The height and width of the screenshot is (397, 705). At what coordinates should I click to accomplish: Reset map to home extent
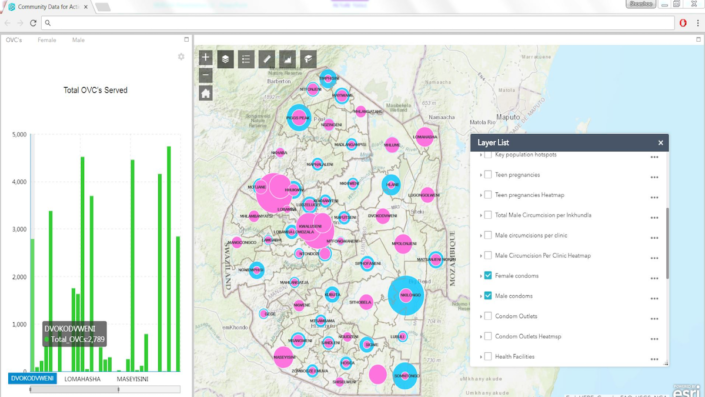205,94
